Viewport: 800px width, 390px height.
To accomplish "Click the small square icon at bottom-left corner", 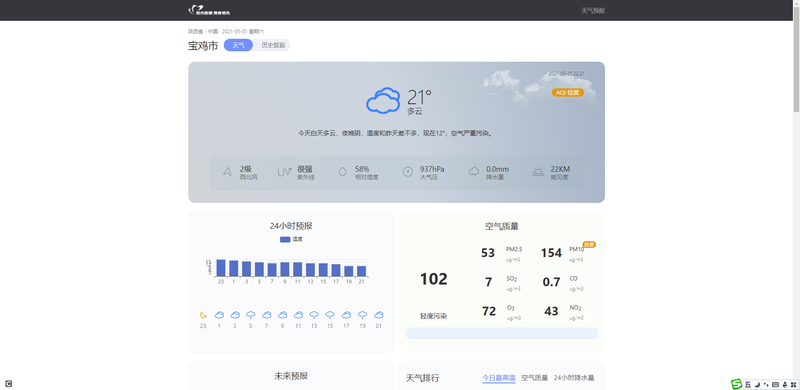I will (x=9, y=384).
